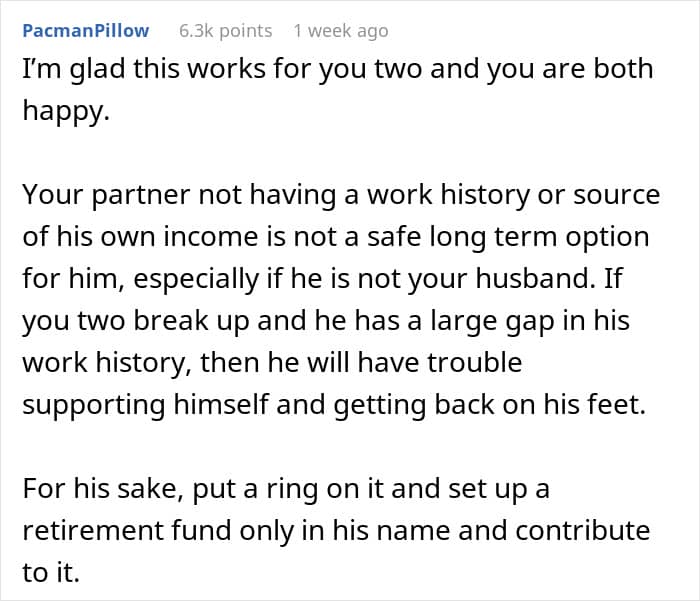The width and height of the screenshot is (700, 601).
Task: Click the "1 week ago" timestamp
Action: pyautogui.click(x=341, y=31)
